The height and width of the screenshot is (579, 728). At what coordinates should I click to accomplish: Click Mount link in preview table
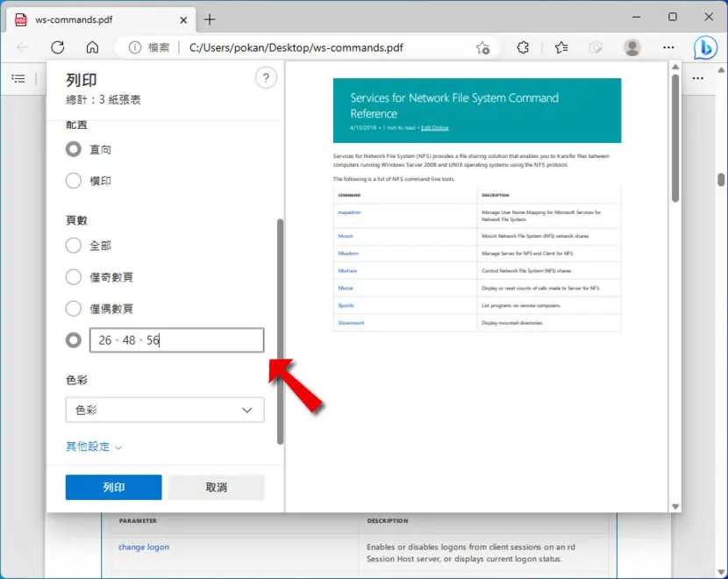tap(346, 236)
